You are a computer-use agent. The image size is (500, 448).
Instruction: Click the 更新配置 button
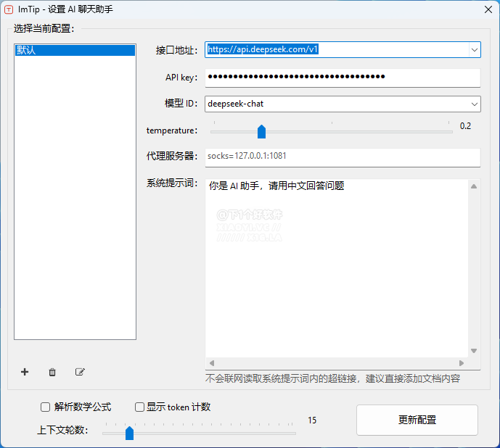tap(417, 420)
